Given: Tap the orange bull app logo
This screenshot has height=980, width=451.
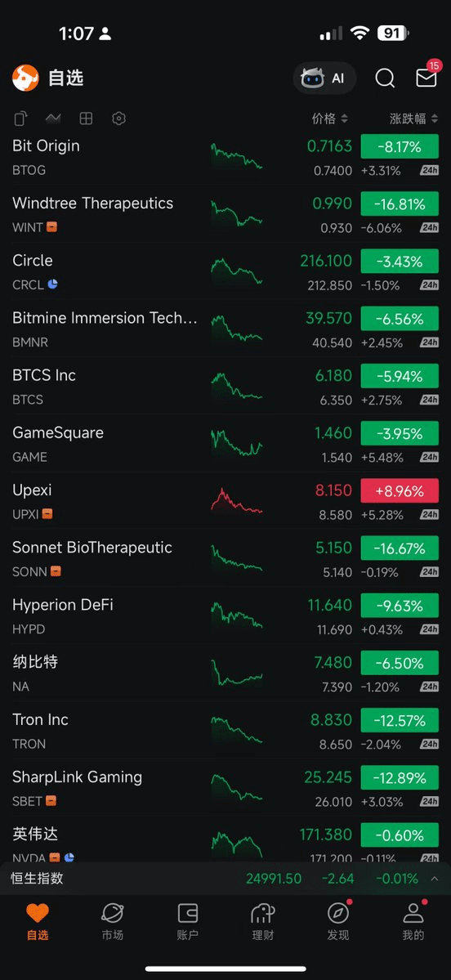Looking at the screenshot, I should pyautogui.click(x=25, y=78).
